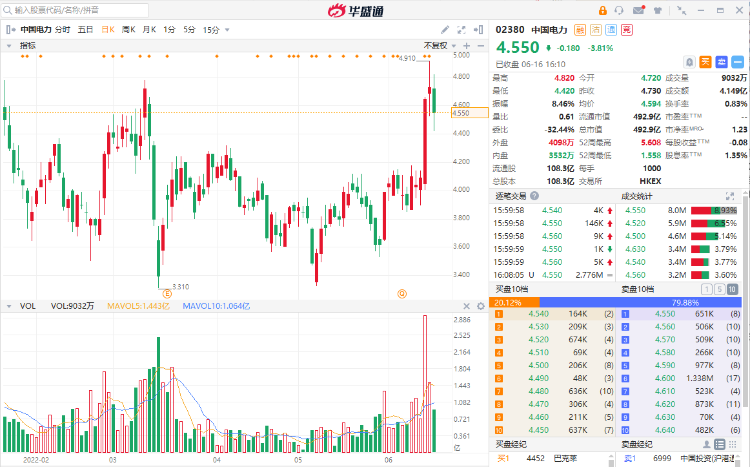Open the mail messages icon
Screen dimensions: 750x467
639,10
